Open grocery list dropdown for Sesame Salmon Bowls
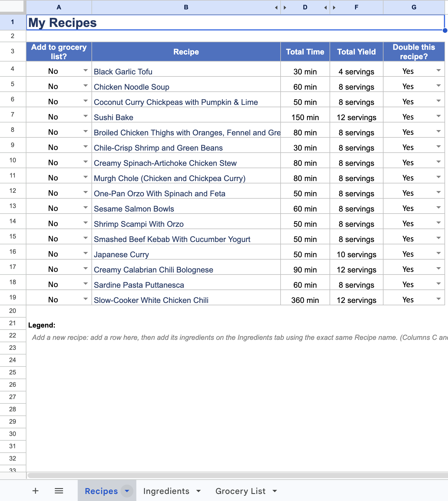This screenshot has width=448, height=501. click(x=86, y=207)
